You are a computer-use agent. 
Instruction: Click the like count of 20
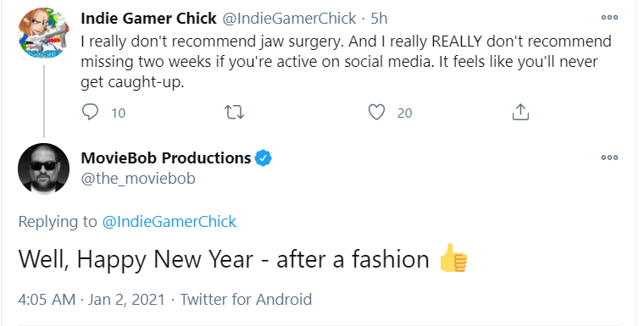coord(404,113)
